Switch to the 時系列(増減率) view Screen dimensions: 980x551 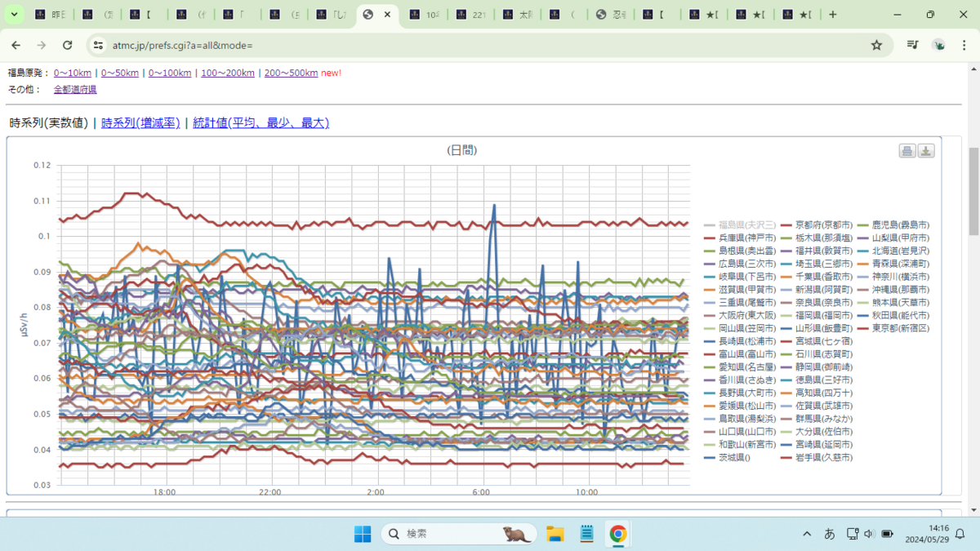140,123
